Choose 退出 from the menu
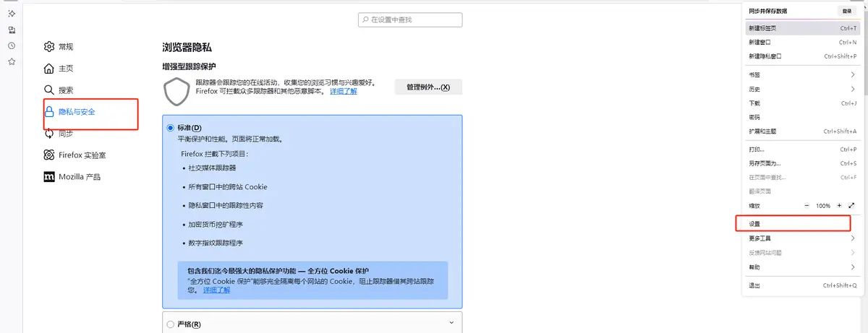This screenshot has width=868, height=333. 801,285
